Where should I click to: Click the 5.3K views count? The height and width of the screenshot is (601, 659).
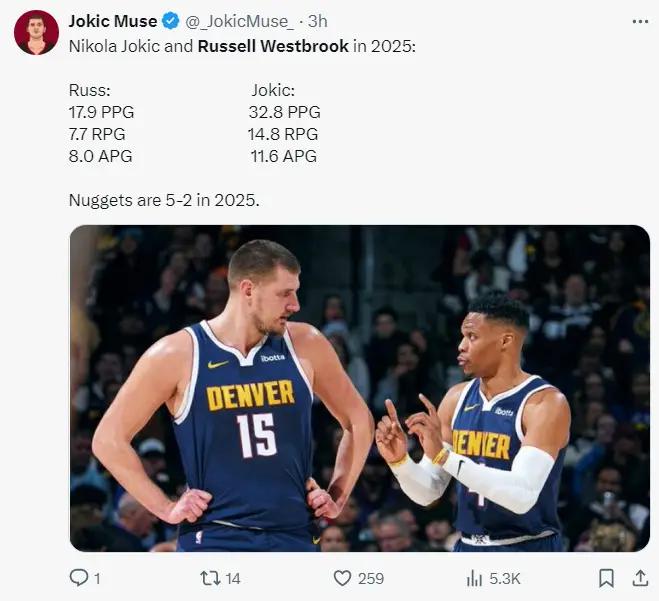point(504,578)
